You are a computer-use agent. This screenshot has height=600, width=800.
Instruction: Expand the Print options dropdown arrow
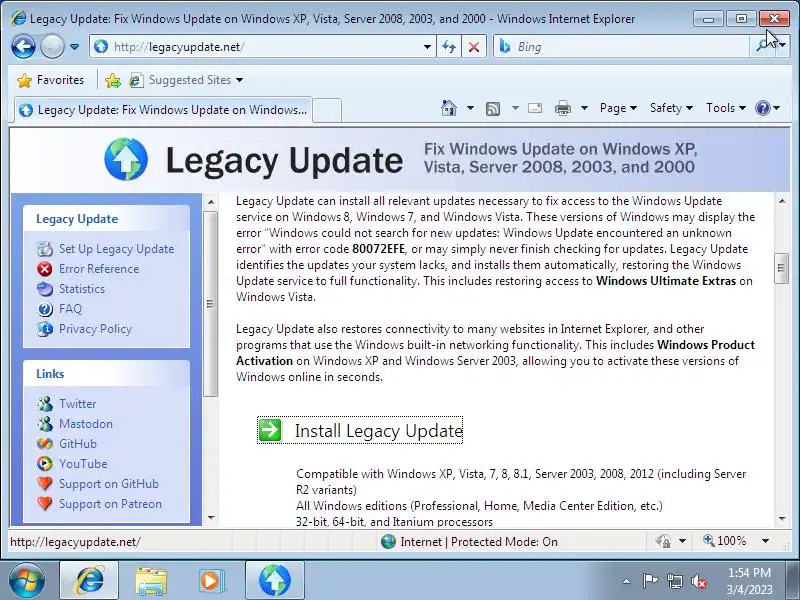(x=584, y=108)
